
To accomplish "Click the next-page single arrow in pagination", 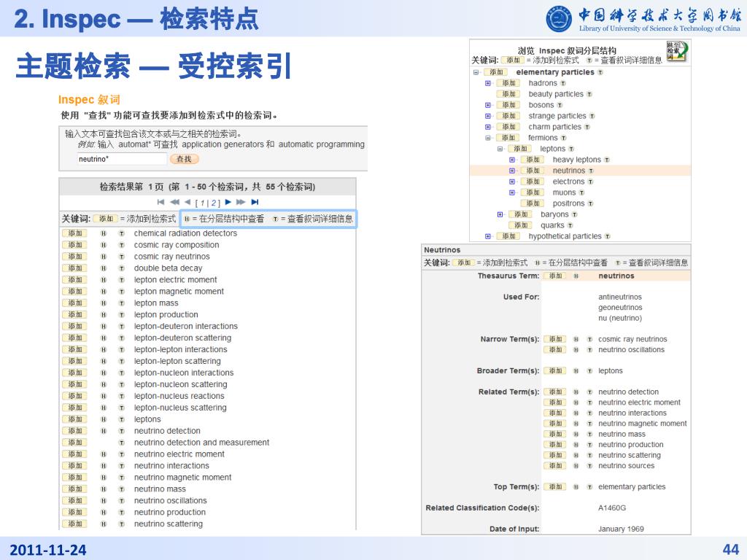I will pyautogui.click(x=228, y=203).
